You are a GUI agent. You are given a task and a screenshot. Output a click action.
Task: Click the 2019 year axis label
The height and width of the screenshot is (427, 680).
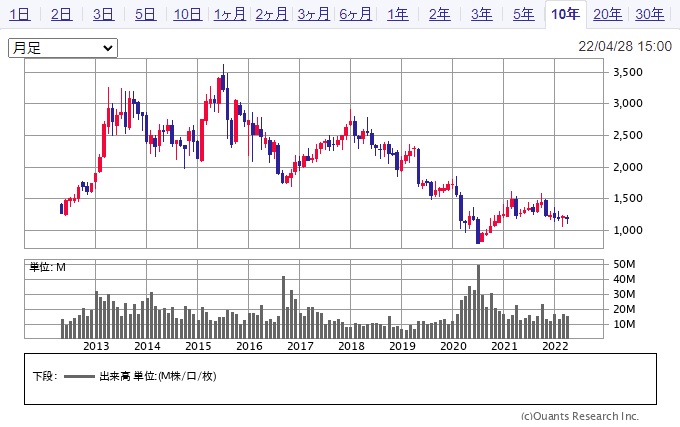point(402,346)
